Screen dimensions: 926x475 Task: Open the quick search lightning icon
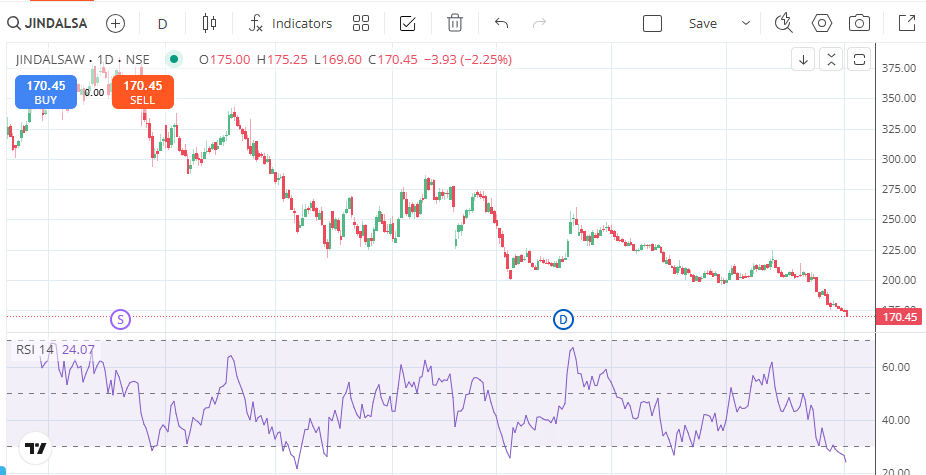pyautogui.click(x=784, y=23)
